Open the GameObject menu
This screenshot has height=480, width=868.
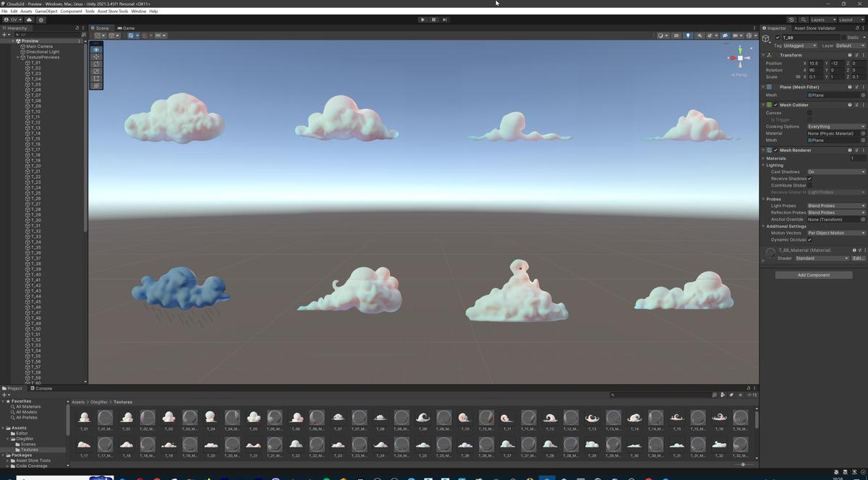coord(46,11)
